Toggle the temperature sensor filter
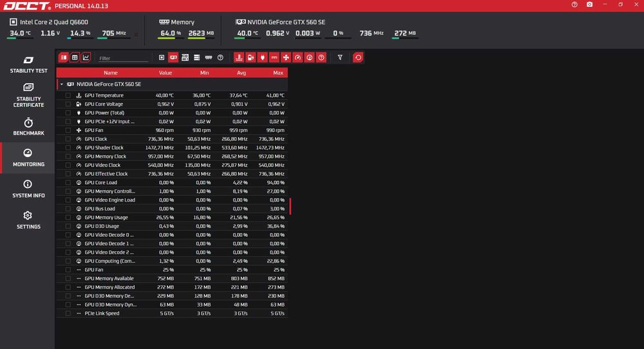Screen dimensions: 644x349 tap(239, 57)
